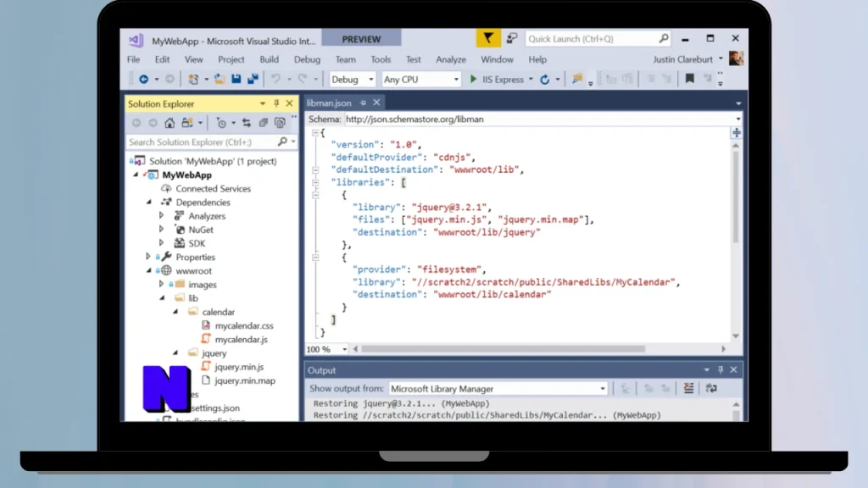Open the Schema URL dropdown
This screenshot has height=488, width=868.
738,119
